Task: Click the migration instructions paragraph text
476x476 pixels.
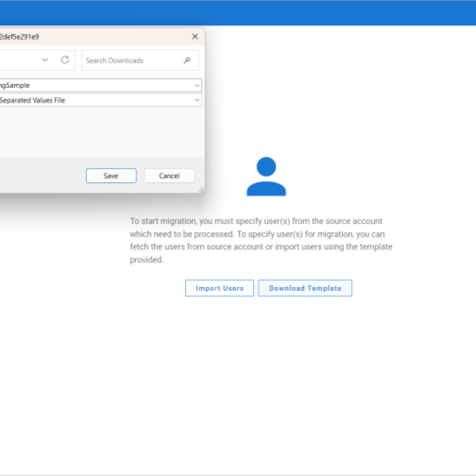Action: point(260,240)
